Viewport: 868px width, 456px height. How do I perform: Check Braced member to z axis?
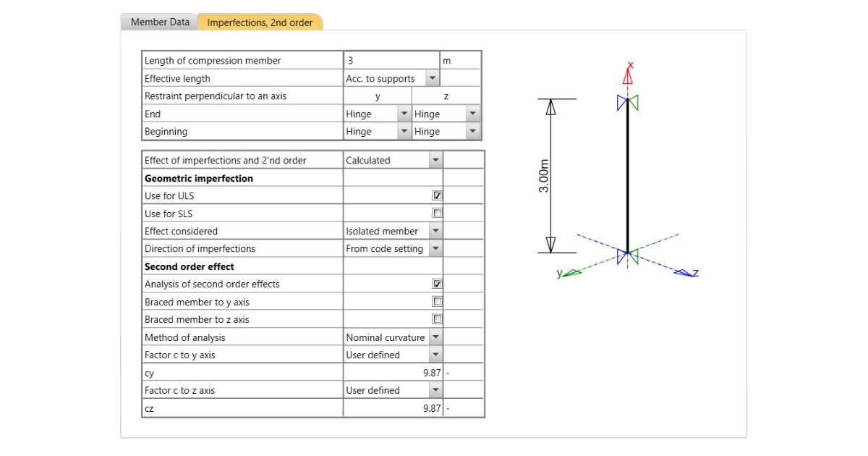(x=437, y=318)
